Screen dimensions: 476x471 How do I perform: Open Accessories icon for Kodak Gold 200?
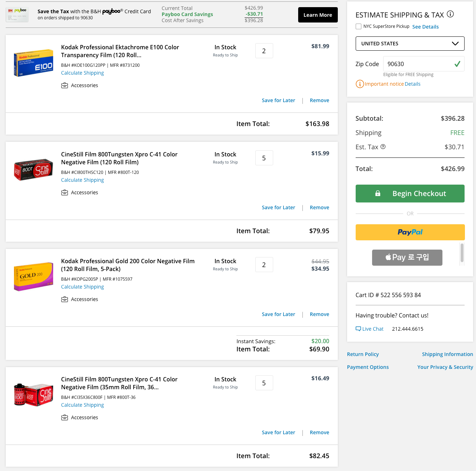(65, 299)
